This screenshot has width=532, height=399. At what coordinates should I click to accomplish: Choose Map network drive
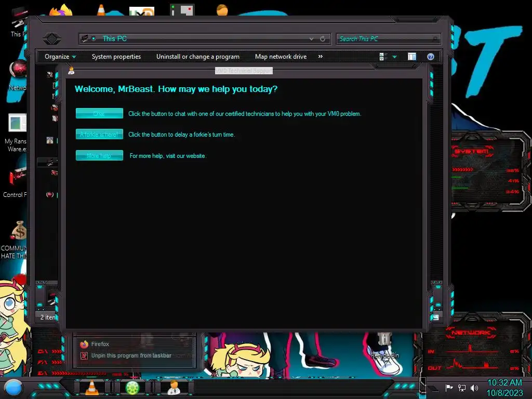281,57
